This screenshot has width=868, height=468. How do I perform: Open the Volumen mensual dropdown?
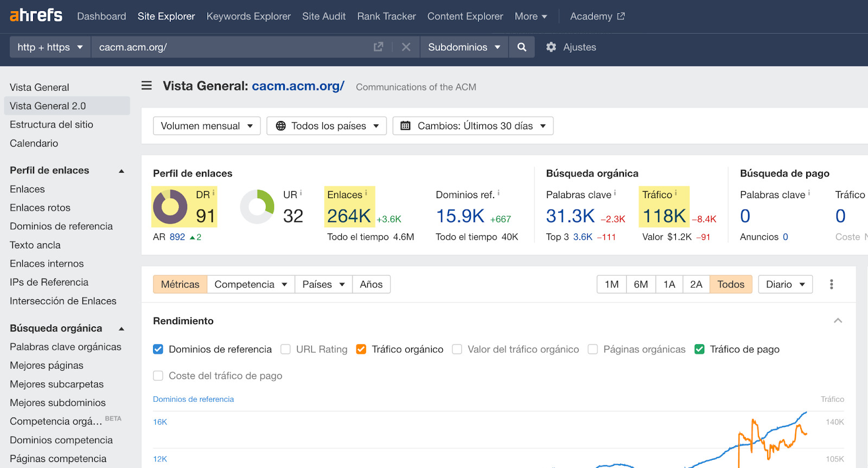(206, 126)
